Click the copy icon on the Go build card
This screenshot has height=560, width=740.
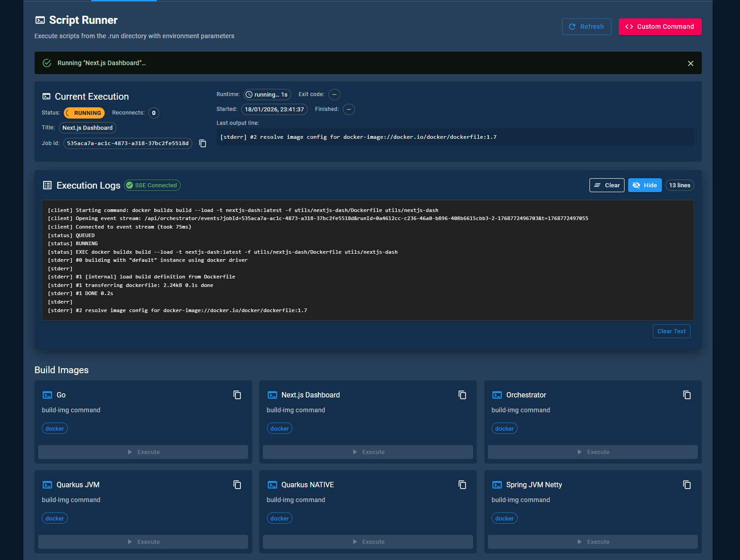click(237, 395)
